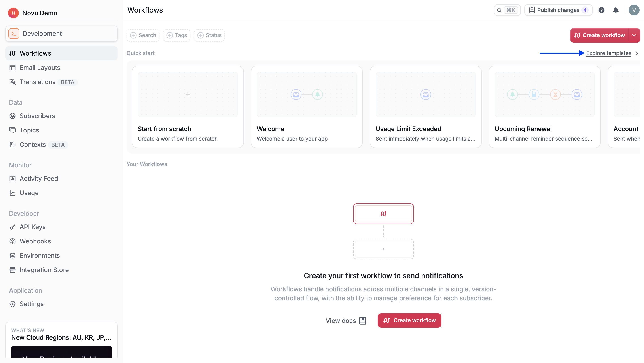Image resolution: width=644 pixels, height=363 pixels.
Task: Click the Publish changes button
Action: click(558, 10)
